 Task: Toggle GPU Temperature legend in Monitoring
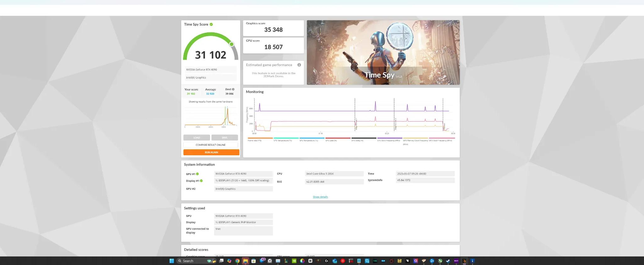pyautogui.click(x=312, y=139)
